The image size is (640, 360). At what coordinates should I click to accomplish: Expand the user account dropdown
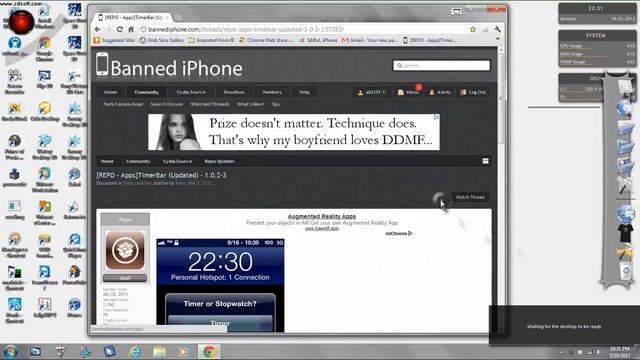371,92
